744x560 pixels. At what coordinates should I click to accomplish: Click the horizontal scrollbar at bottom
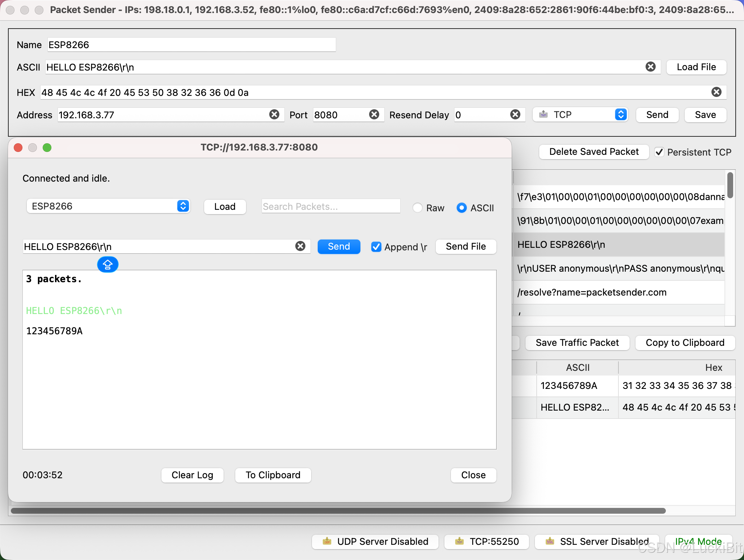pos(338,511)
